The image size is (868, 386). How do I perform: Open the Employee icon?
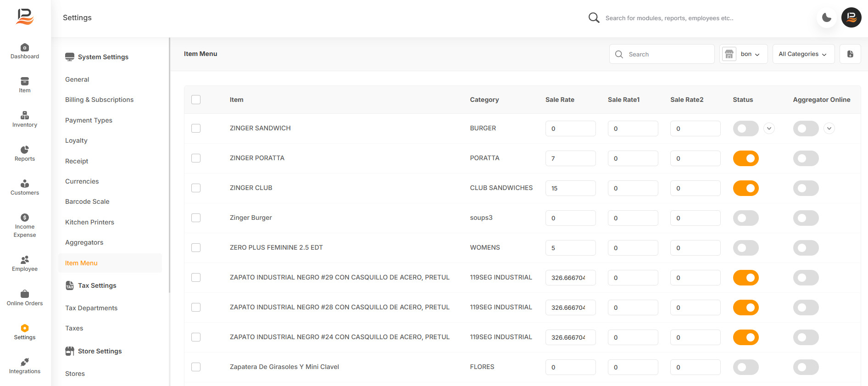25,260
